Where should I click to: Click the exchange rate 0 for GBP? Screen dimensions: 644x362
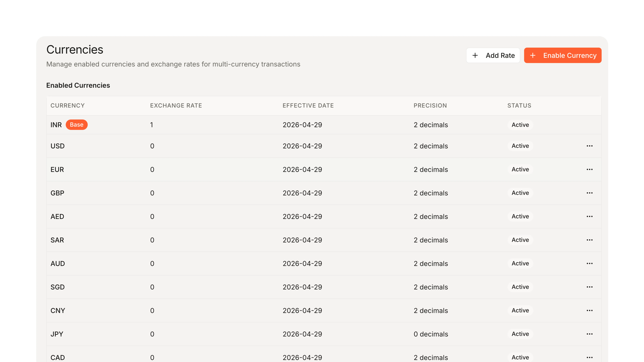tap(152, 193)
